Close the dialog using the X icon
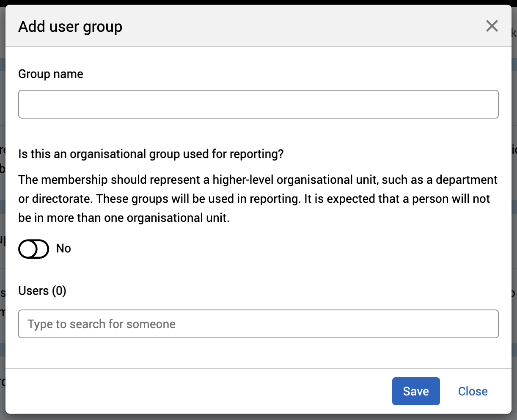Viewport: 517px width, 420px height. pos(492,26)
